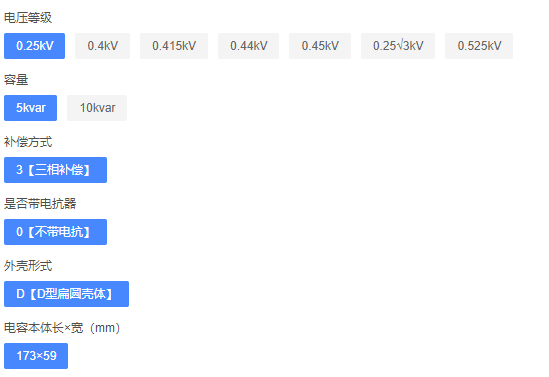The width and height of the screenshot is (549, 377).
Task: Choose the 10kvar capacity option
Action: click(97, 108)
